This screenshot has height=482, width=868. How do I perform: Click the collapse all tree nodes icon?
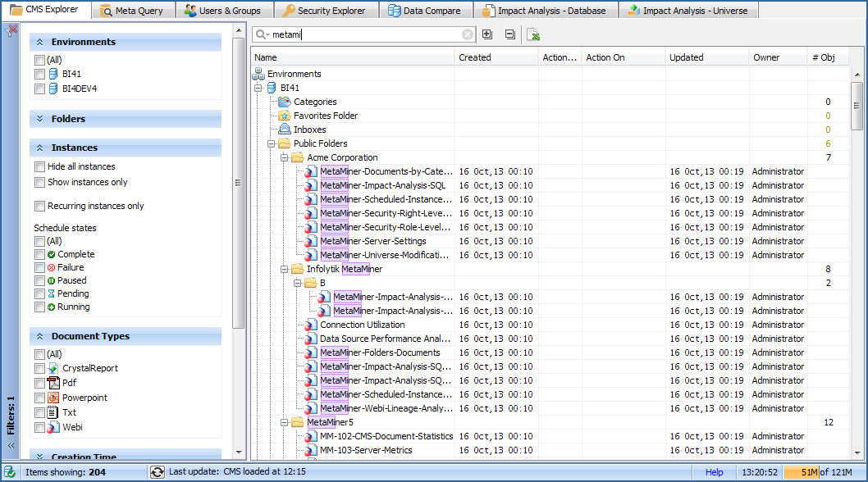pos(509,34)
